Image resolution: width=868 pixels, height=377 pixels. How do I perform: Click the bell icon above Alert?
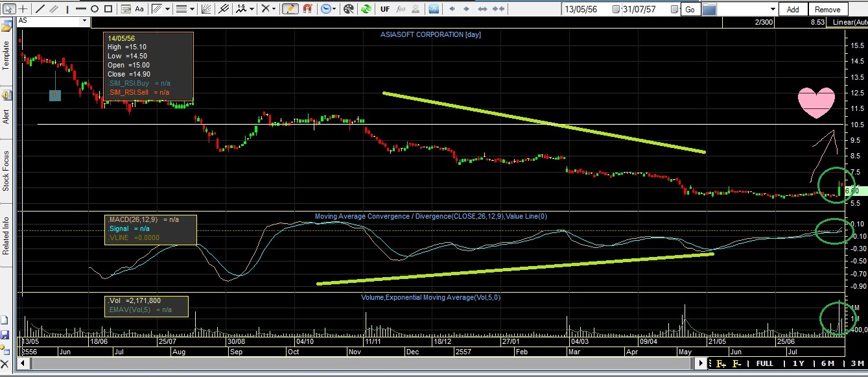8,95
